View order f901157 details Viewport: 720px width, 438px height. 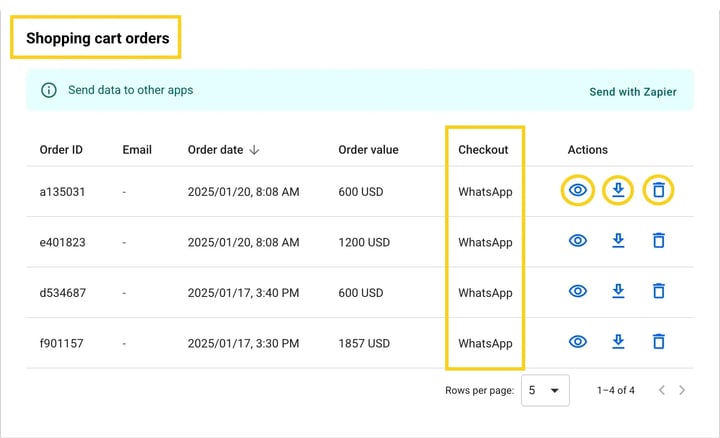click(578, 342)
